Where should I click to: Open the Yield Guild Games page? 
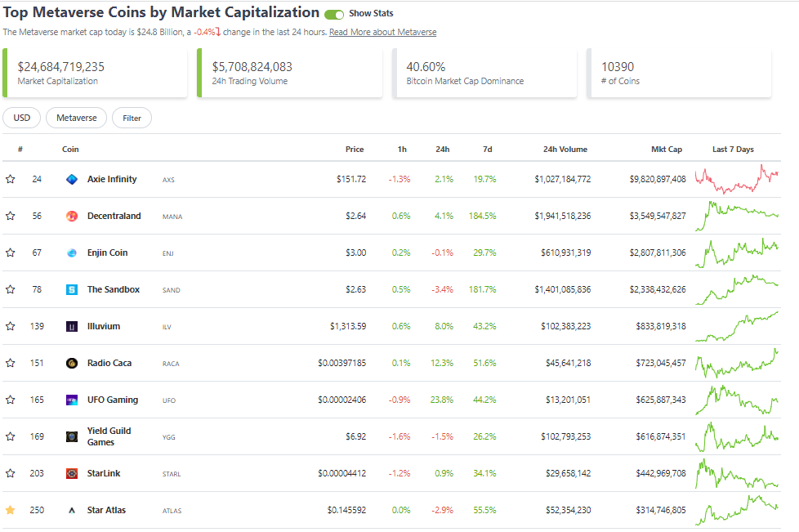coord(109,436)
